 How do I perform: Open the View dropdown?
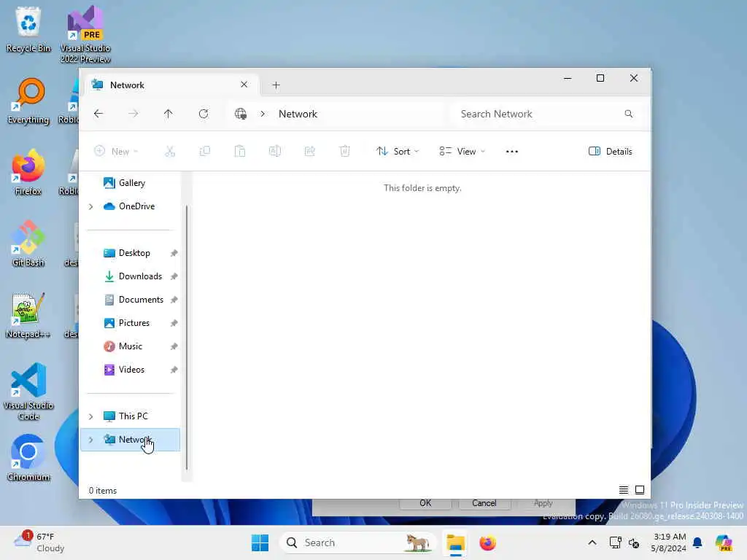pos(462,152)
